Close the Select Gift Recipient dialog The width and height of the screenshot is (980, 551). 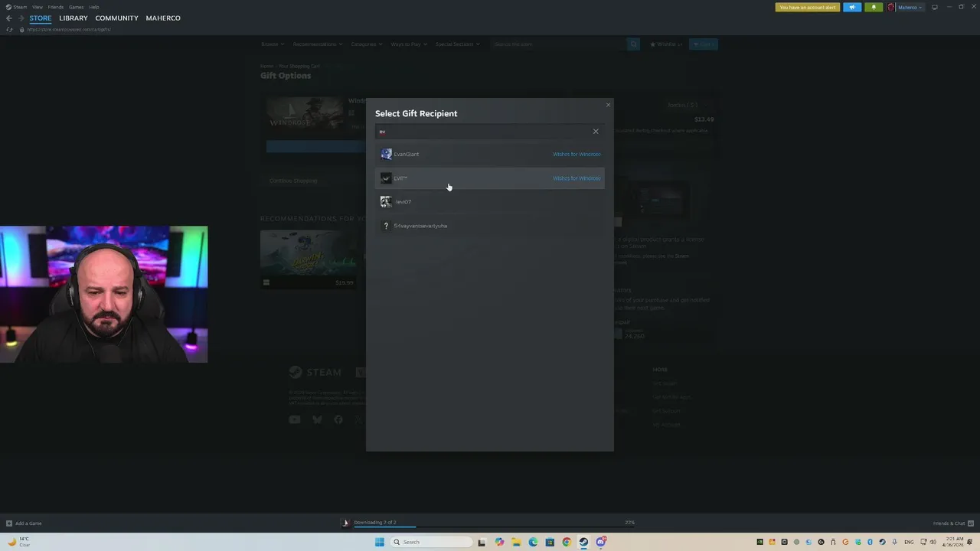(609, 105)
